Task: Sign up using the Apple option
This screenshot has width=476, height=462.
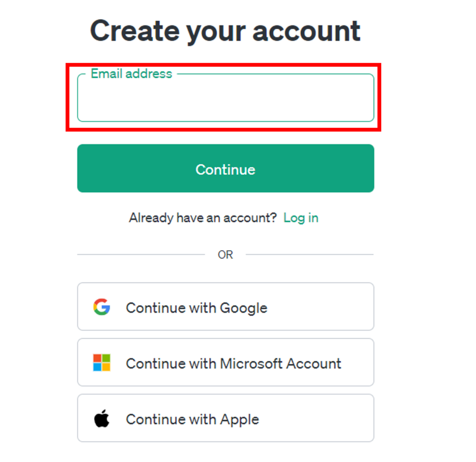Action: (x=225, y=418)
